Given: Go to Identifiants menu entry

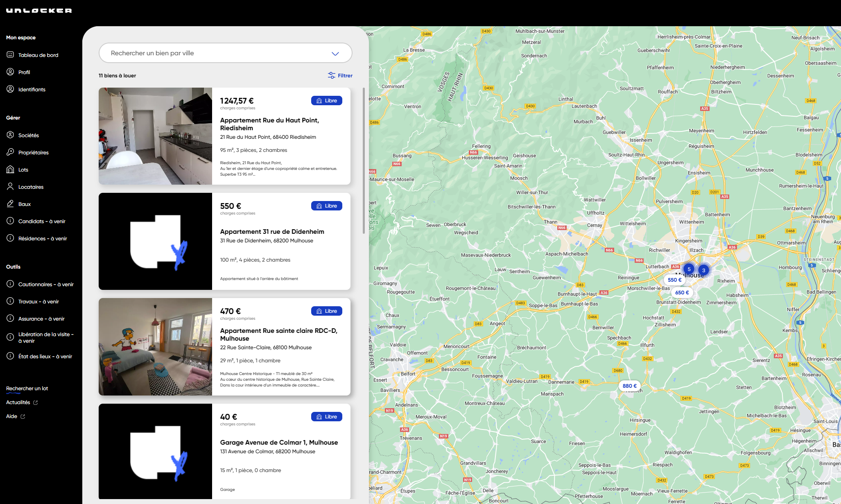Looking at the screenshot, I should pos(32,89).
